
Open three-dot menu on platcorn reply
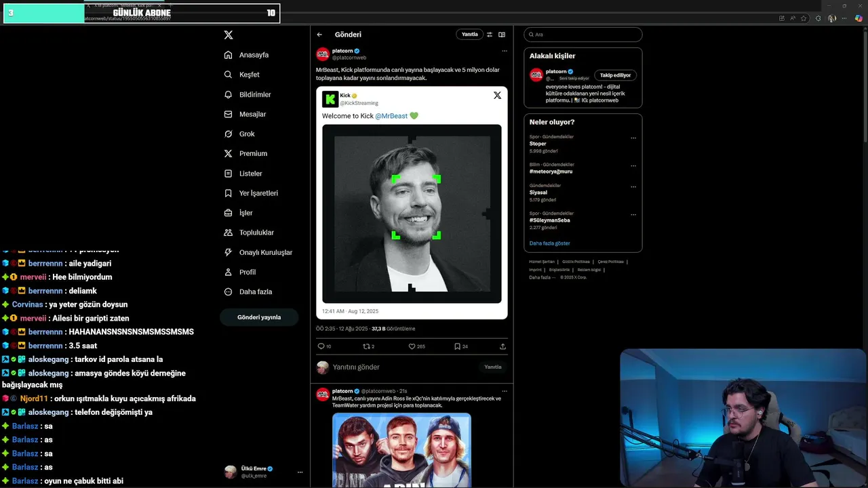coord(504,391)
